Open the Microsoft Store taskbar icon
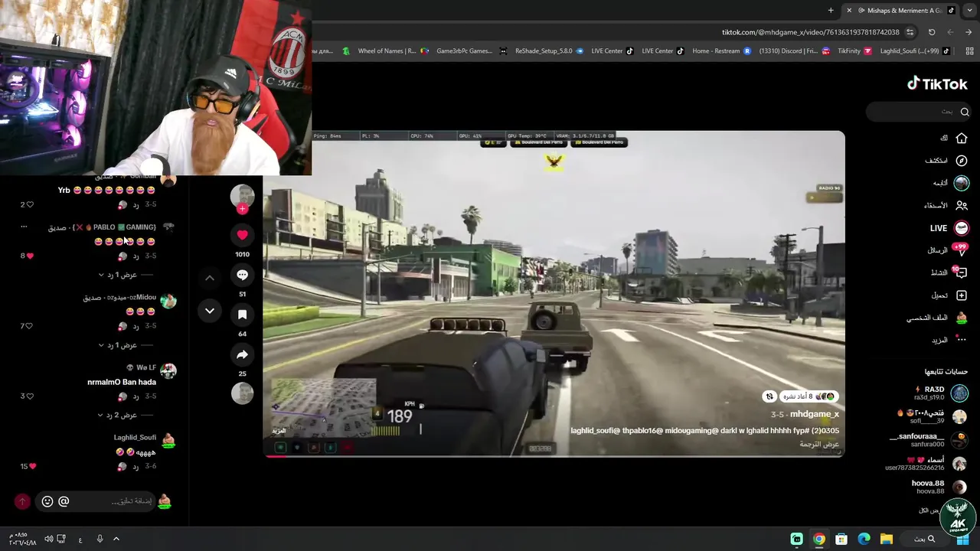The width and height of the screenshot is (980, 551). coord(841,539)
